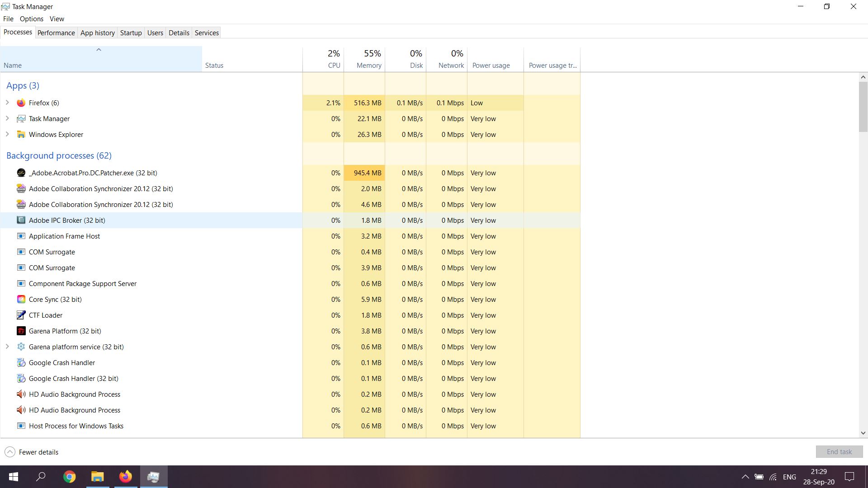Sort by Disk usage column

point(406,59)
